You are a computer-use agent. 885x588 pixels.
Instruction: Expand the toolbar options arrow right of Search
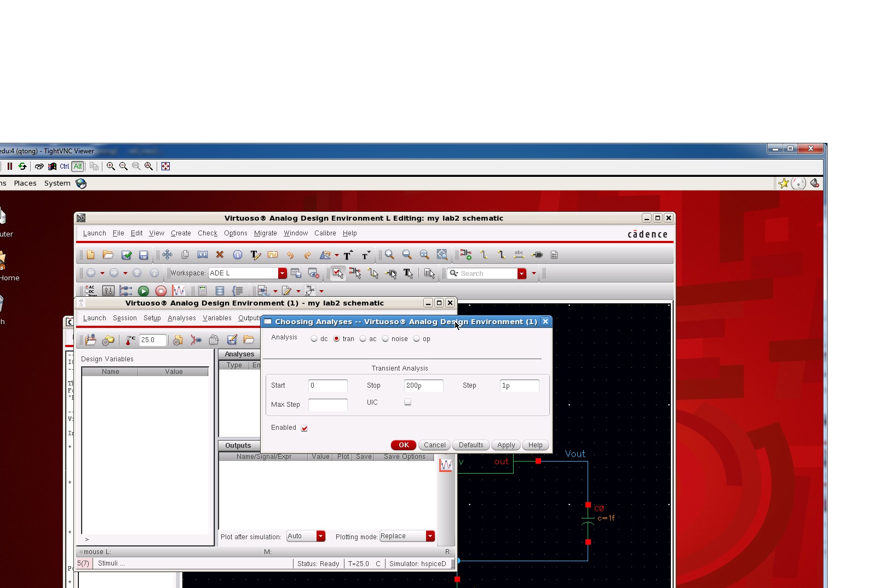pos(534,273)
